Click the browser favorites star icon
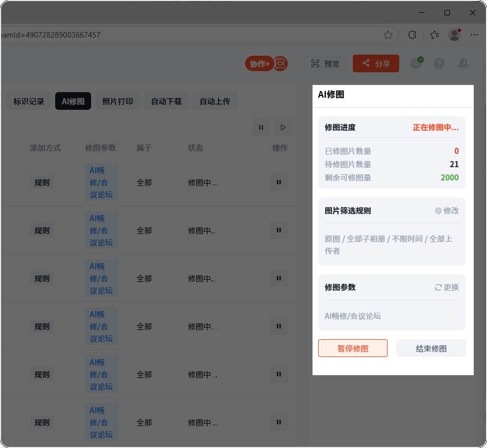The image size is (487, 448). click(388, 35)
